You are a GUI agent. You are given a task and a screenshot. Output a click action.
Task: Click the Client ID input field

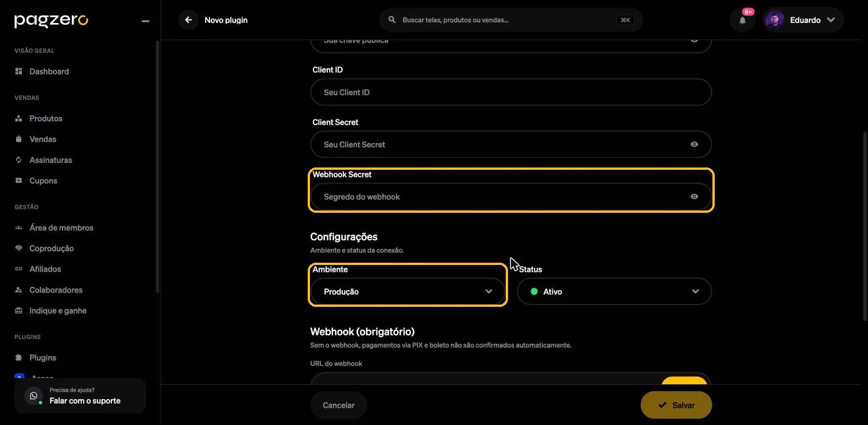coord(511,92)
